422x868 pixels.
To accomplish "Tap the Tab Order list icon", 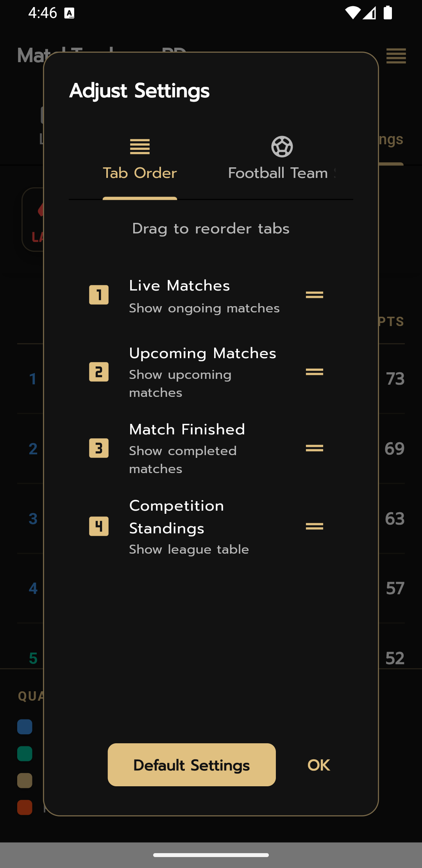I will tap(140, 147).
